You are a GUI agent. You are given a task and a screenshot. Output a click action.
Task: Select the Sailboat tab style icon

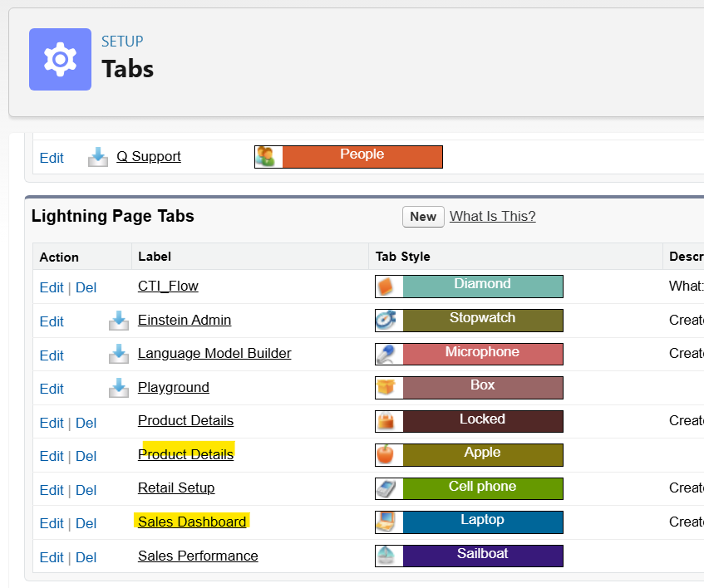tap(388, 556)
